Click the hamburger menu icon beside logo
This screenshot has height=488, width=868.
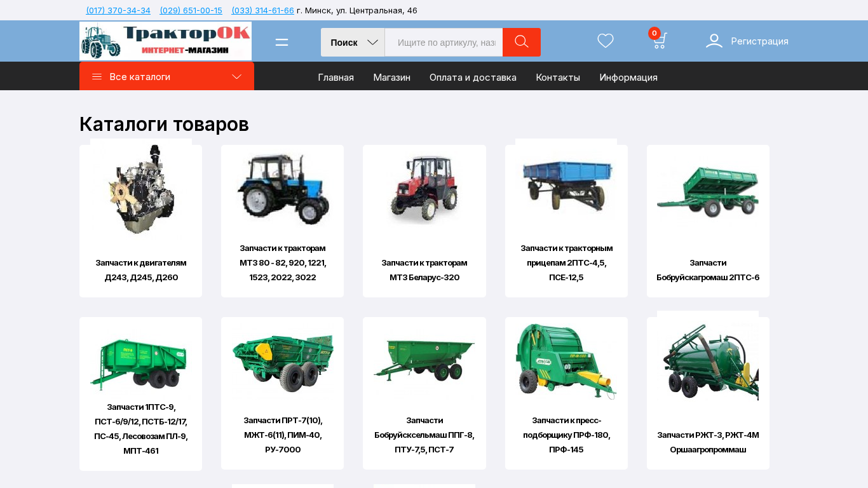281,42
